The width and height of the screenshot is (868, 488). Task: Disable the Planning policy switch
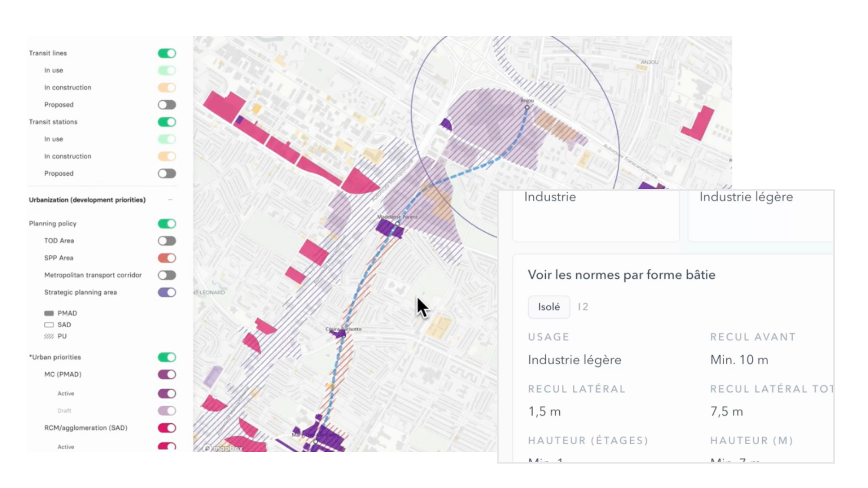[x=167, y=224]
